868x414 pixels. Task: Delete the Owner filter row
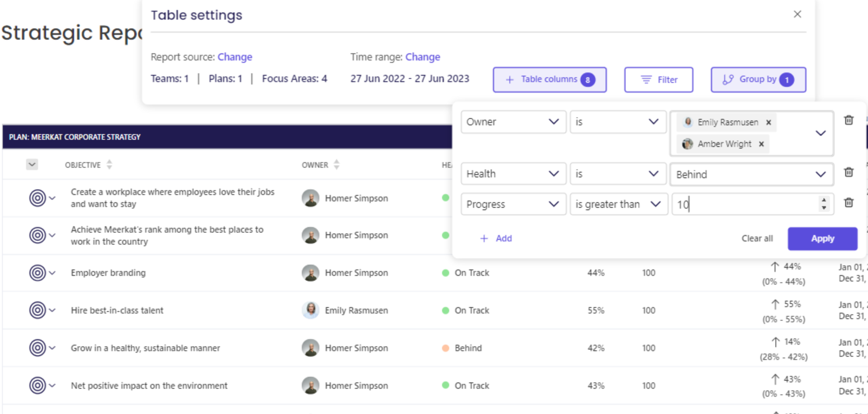tap(848, 120)
